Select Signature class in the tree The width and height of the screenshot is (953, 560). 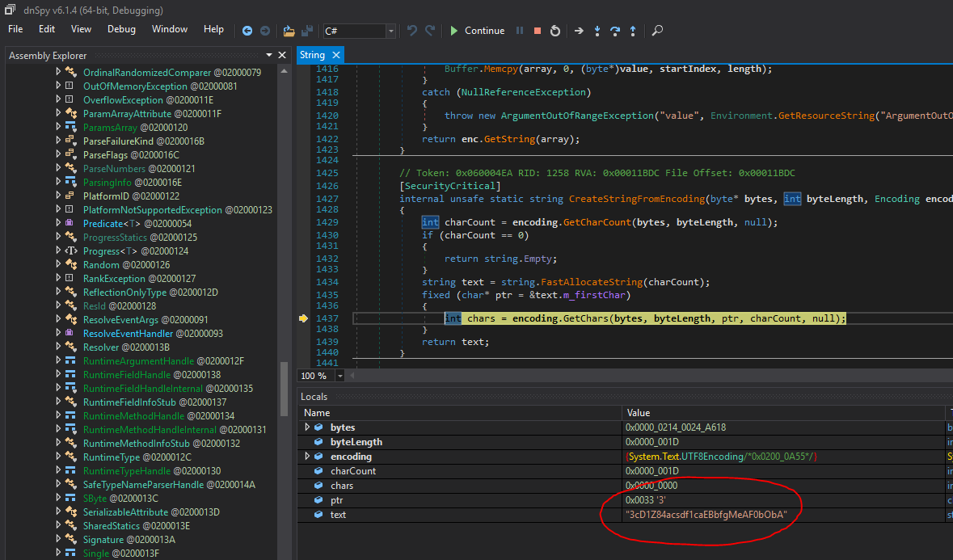click(129, 539)
